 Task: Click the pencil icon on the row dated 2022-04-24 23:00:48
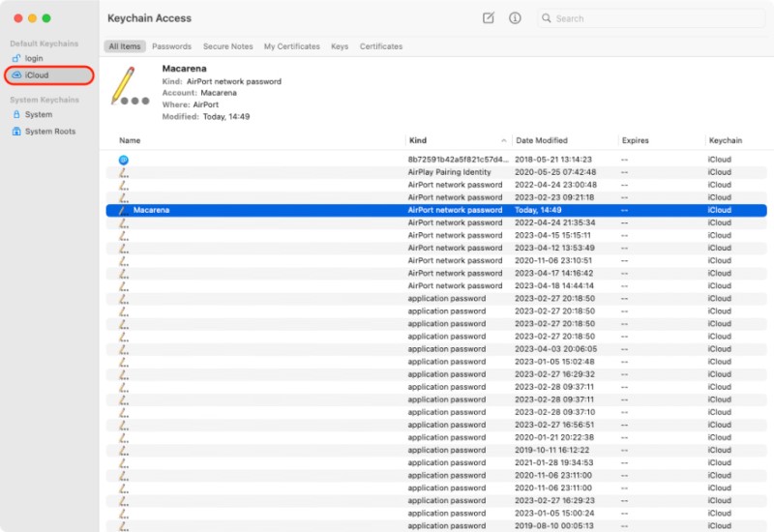coord(124,185)
